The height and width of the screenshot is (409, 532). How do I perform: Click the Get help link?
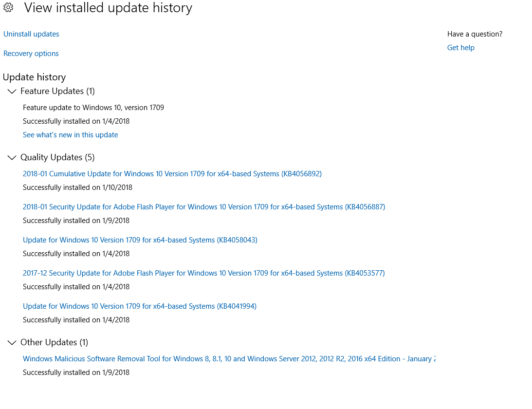460,48
